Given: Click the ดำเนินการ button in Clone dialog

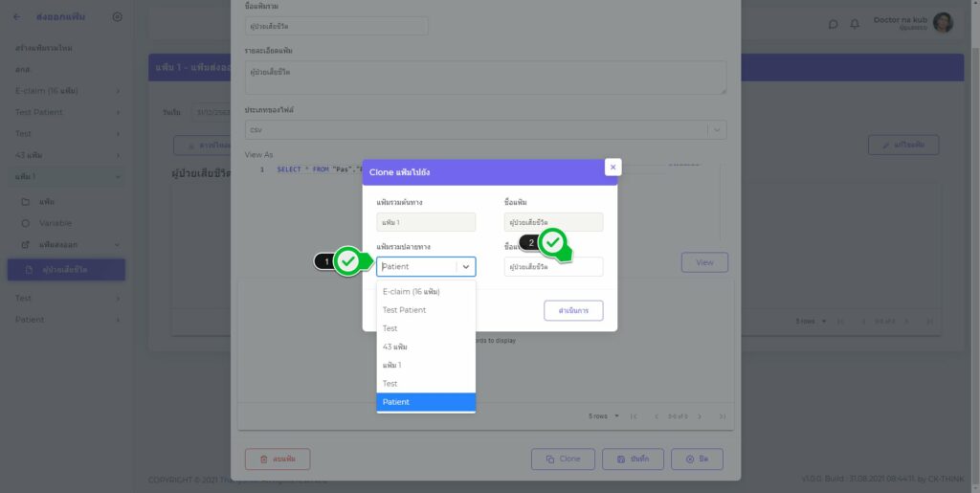Looking at the screenshot, I should [x=573, y=311].
